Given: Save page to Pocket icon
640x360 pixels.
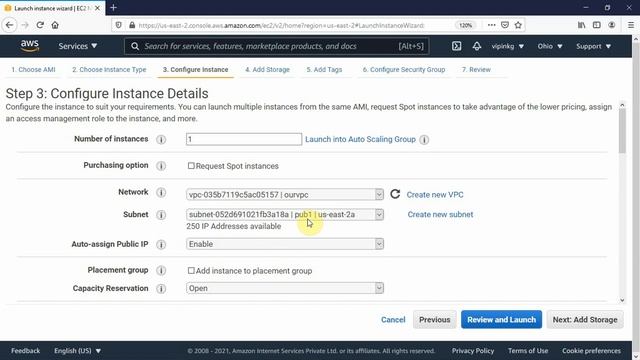Looking at the screenshot, I should coord(505,25).
